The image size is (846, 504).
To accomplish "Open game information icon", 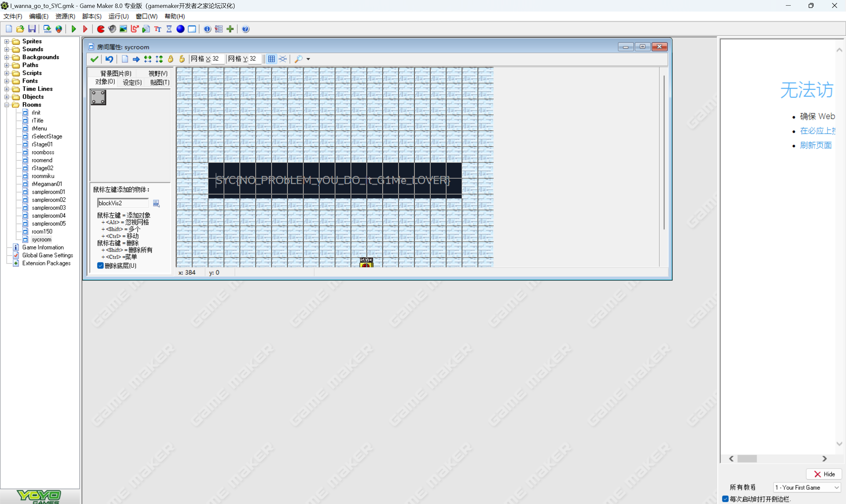I will [207, 29].
